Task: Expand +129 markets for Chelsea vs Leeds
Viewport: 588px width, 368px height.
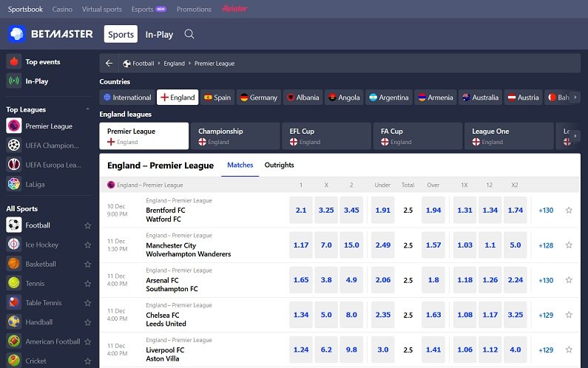Action: (x=546, y=315)
